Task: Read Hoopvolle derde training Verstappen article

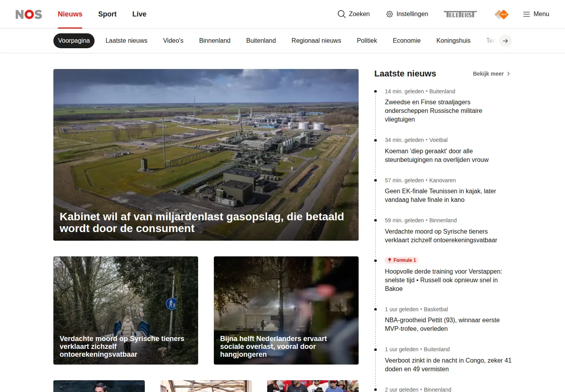Action: (x=443, y=280)
